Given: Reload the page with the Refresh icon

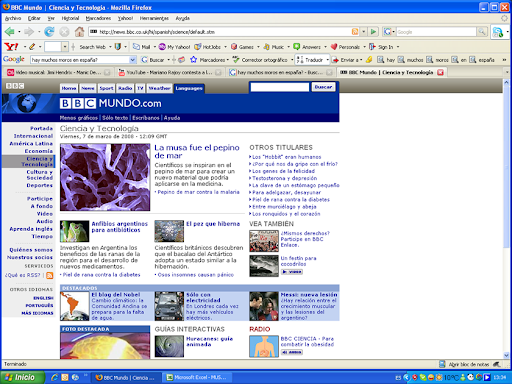Looking at the screenshot, I should coord(49,32).
